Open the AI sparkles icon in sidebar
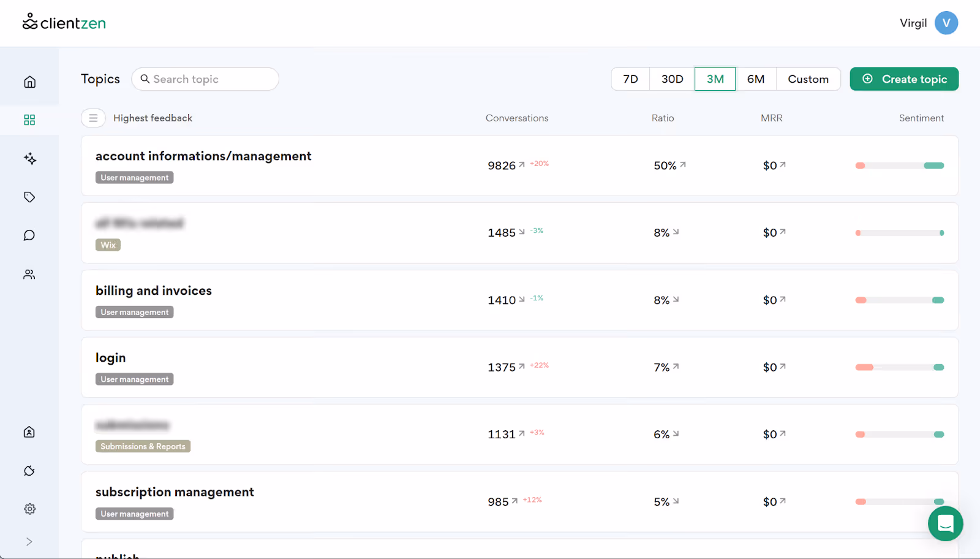 [29, 159]
